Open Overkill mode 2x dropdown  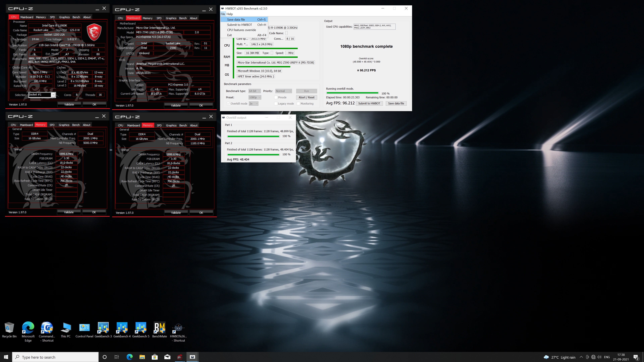(254, 104)
